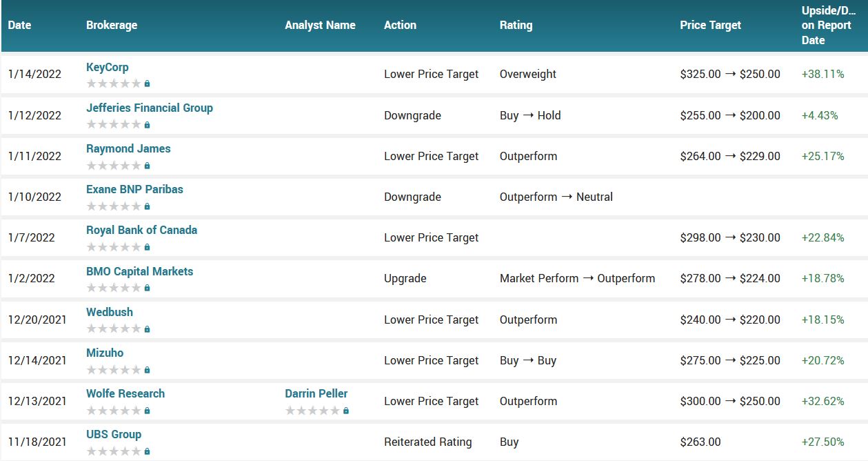Select the date 1/7/2022
This screenshot has width=868, height=461.
(32, 237)
